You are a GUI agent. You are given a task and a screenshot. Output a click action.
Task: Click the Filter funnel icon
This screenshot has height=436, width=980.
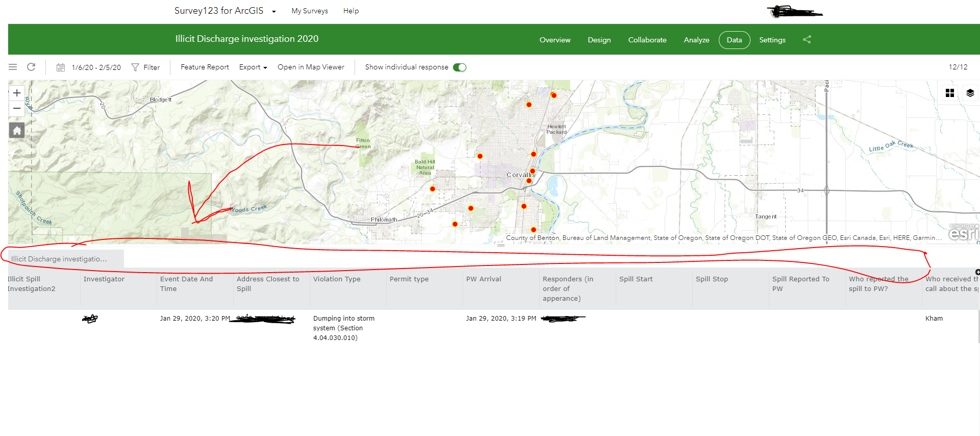tap(135, 67)
